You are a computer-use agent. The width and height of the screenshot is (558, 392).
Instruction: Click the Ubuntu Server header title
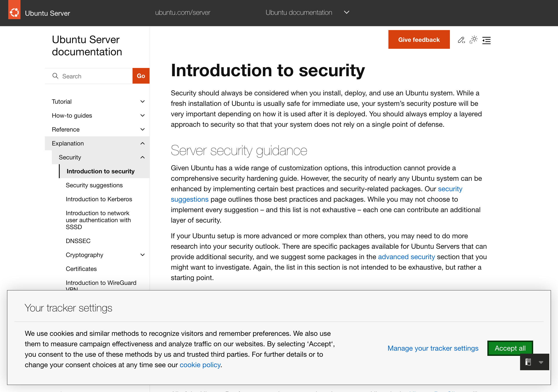coord(47,13)
